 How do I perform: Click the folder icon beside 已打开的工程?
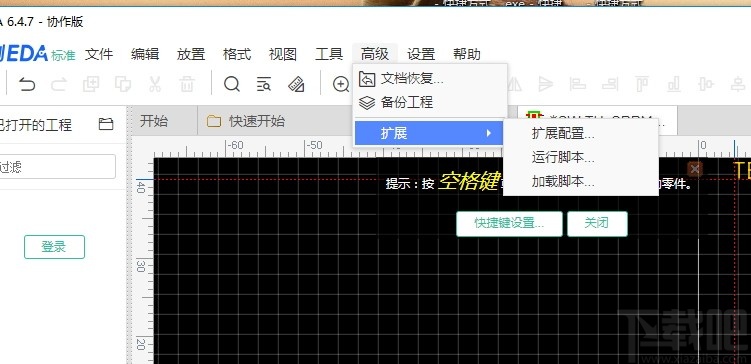(106, 124)
